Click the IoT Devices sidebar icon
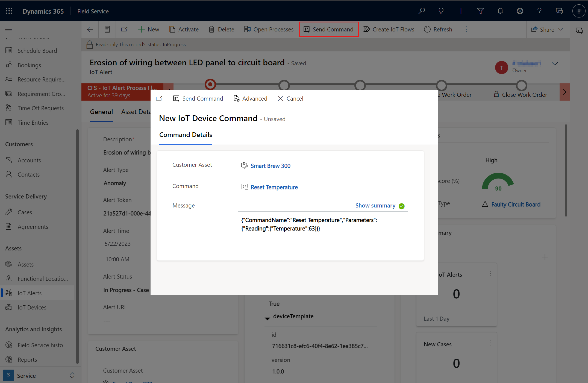588x383 pixels. tap(9, 307)
